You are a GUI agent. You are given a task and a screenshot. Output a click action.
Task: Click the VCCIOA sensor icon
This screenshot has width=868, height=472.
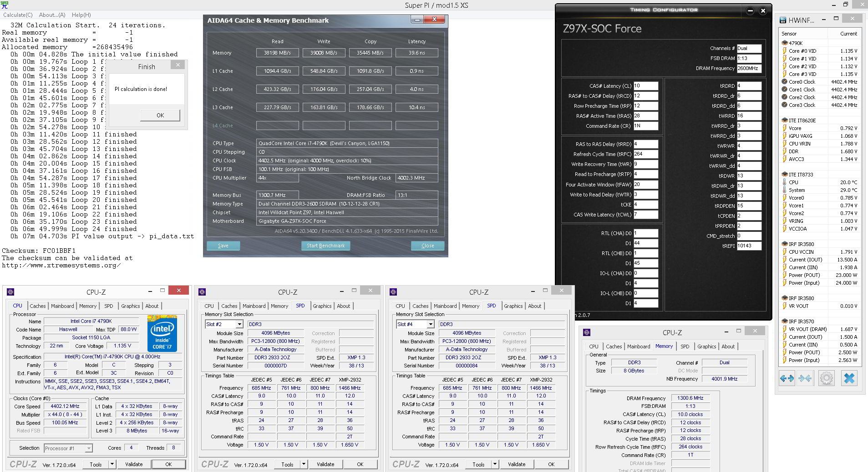(x=785, y=229)
